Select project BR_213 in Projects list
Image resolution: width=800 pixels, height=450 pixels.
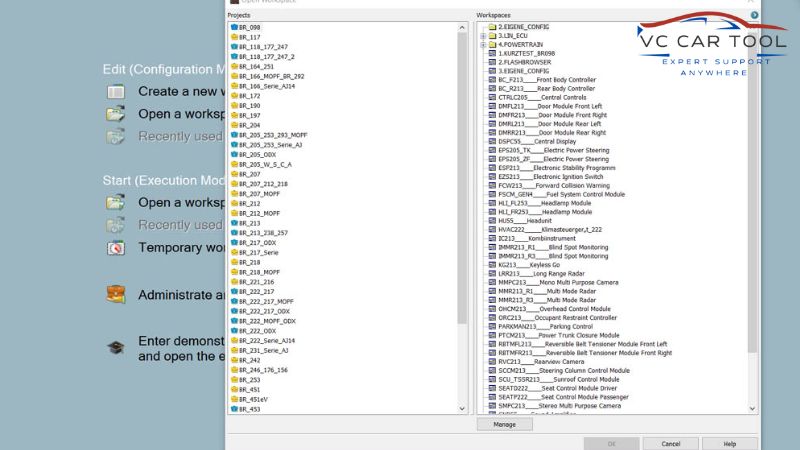click(x=249, y=223)
